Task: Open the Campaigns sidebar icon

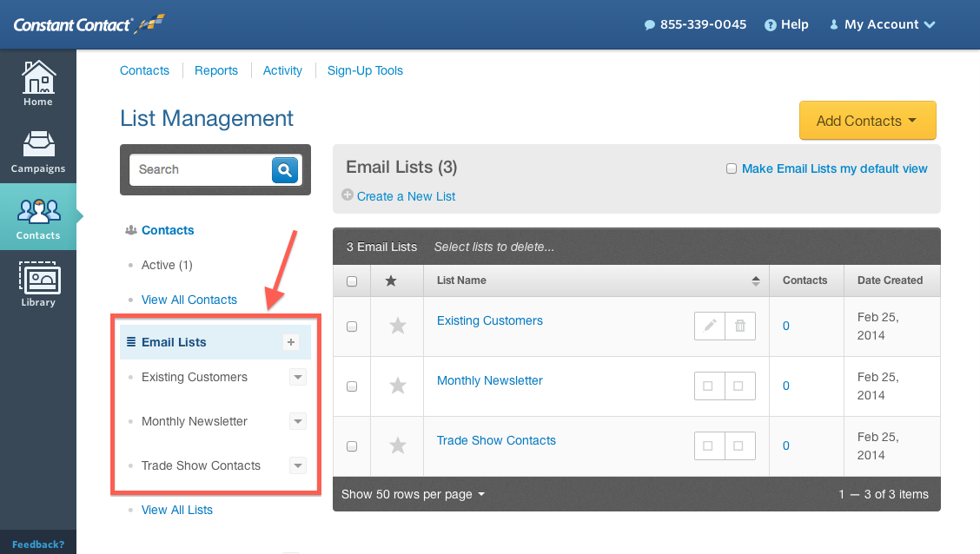Action: coord(38,152)
